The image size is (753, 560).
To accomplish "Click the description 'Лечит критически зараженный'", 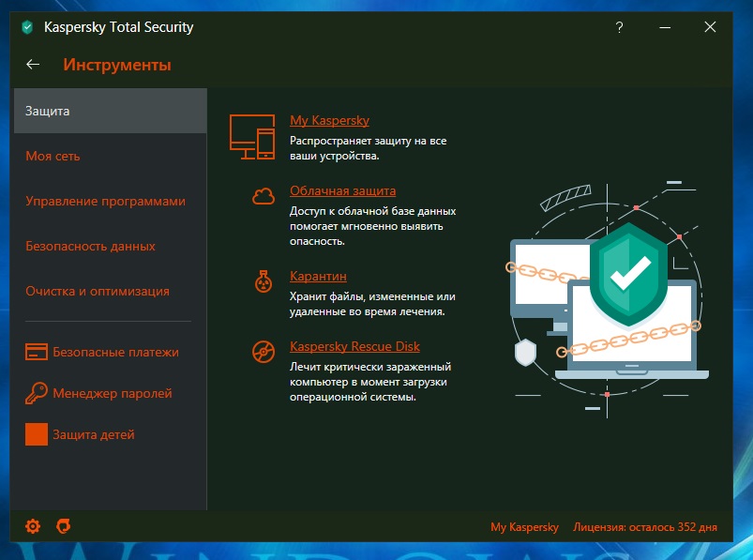I will pos(370,367).
